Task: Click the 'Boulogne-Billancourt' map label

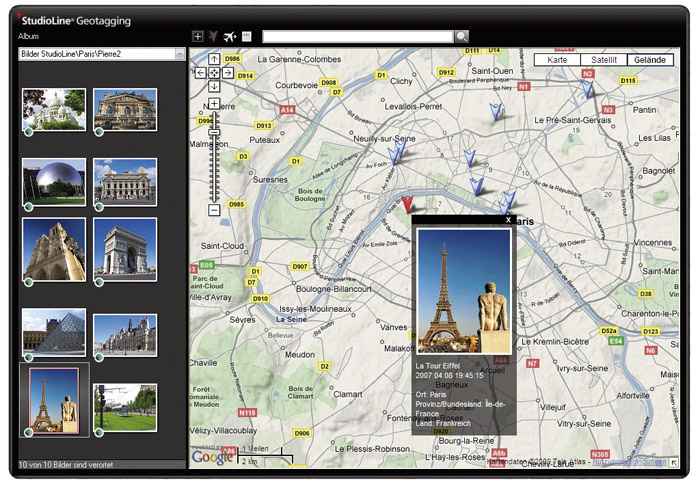Action: 334,289
